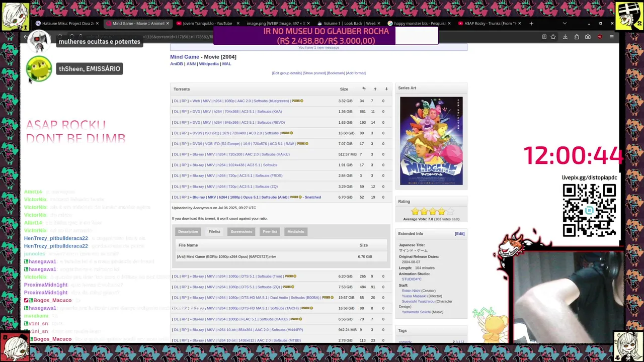Expand the DTS 5.1 Softsubs (Tron) torrent

237,276
